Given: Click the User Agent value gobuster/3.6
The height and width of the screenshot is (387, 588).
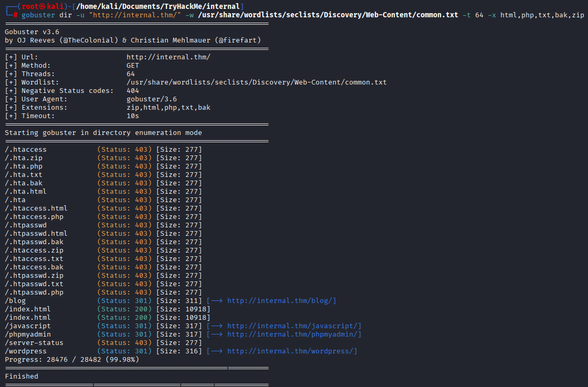Looking at the screenshot, I should point(152,99).
